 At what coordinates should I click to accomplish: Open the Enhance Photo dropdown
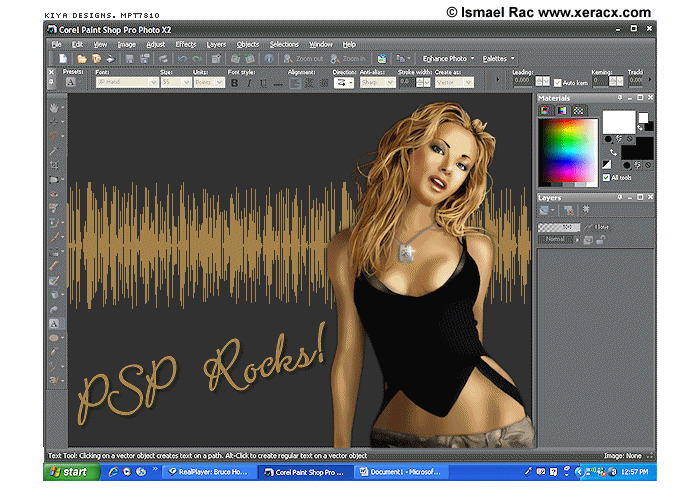coord(448,58)
